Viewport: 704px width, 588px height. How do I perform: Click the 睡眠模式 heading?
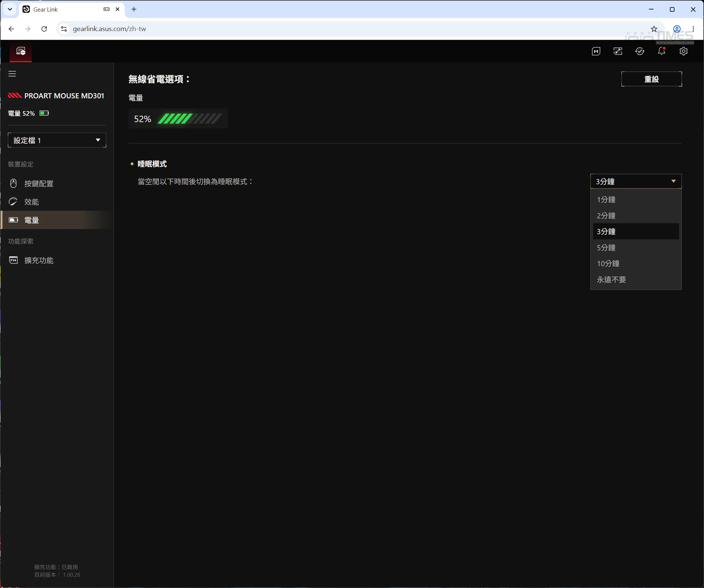pyautogui.click(x=152, y=164)
